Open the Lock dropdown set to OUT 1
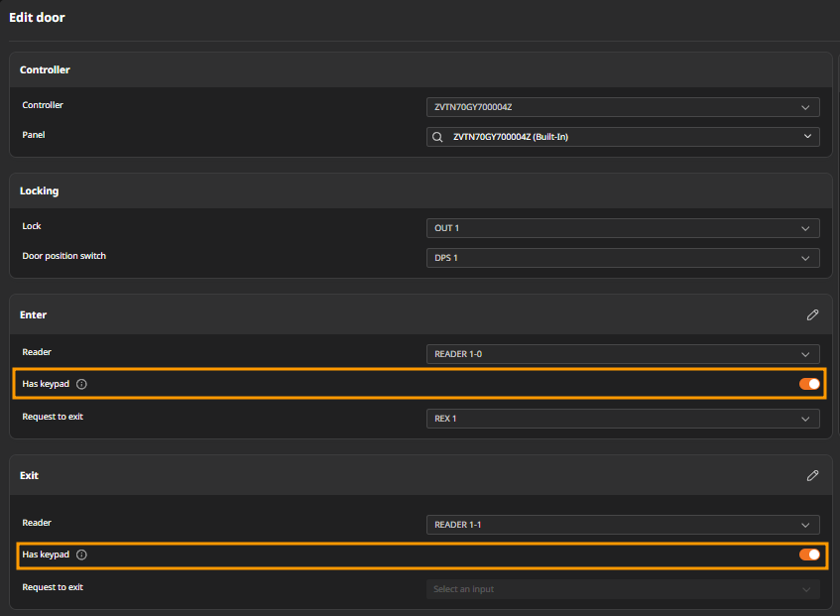Image resolution: width=840 pixels, height=616 pixels. (623, 228)
